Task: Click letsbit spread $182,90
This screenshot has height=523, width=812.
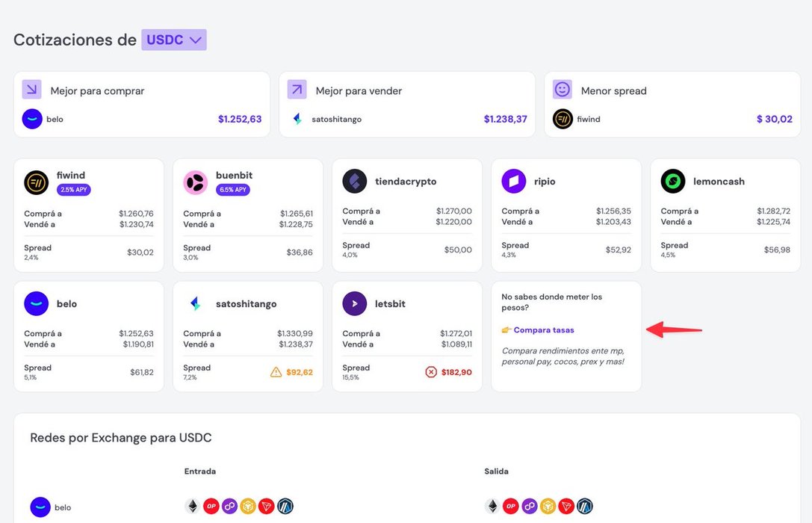Action: coord(456,372)
